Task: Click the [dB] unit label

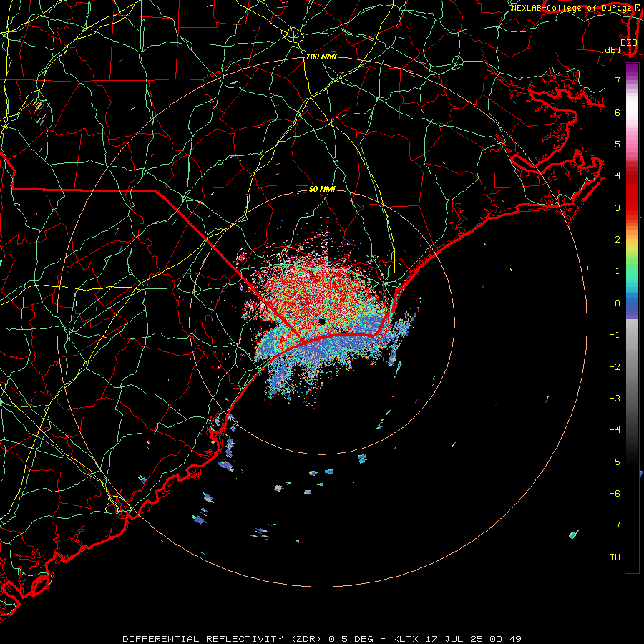Action: [x=611, y=49]
